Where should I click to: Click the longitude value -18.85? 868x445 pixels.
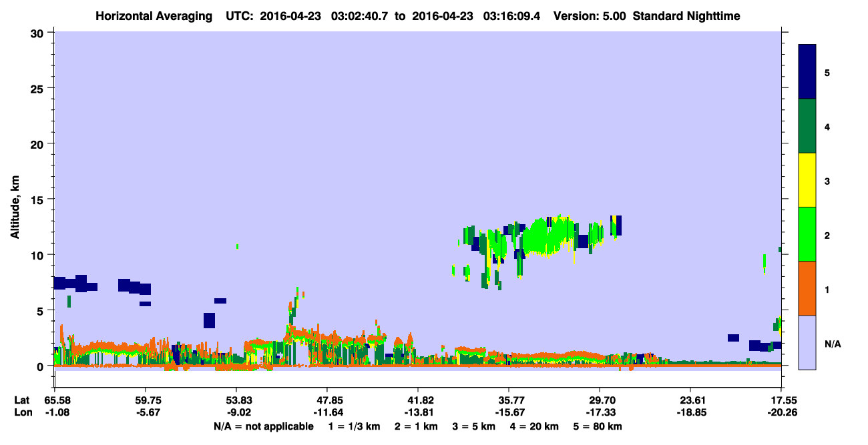point(690,412)
